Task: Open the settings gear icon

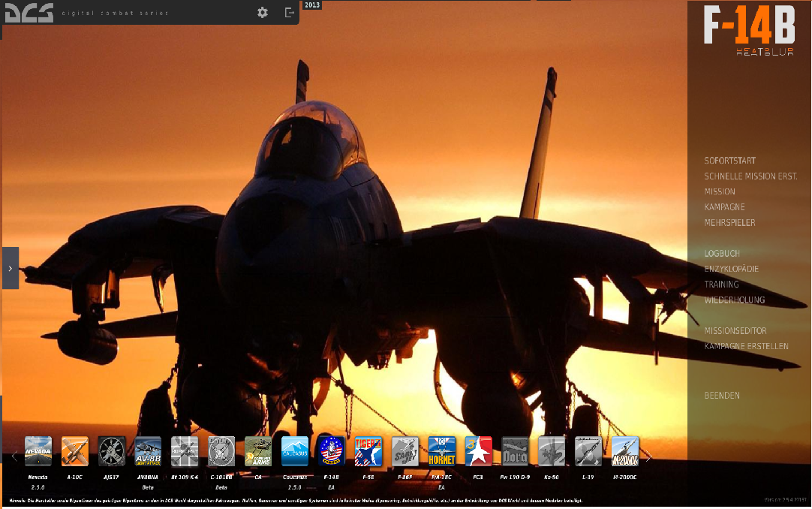Action: [x=263, y=13]
